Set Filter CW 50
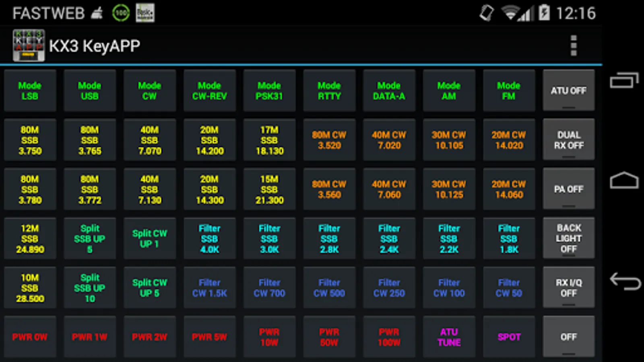Viewport: 644px width, 362px height. [509, 288]
